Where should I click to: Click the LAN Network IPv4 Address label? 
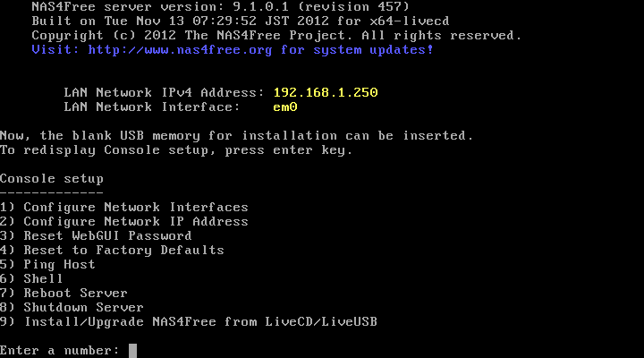tap(164, 92)
